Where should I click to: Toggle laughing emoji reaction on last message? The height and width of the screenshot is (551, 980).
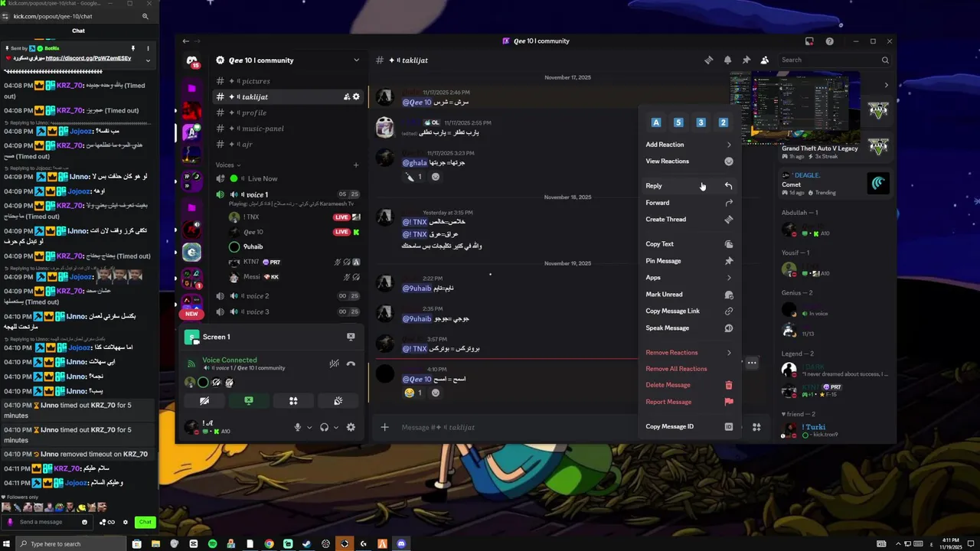(414, 393)
